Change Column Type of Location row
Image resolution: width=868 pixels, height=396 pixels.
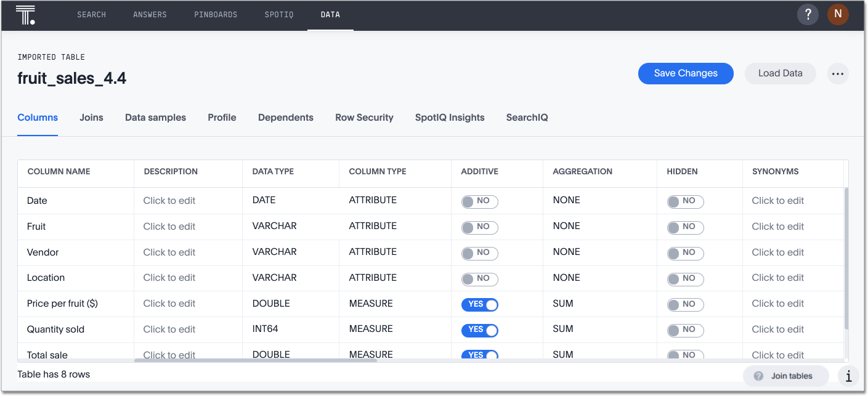click(x=373, y=278)
